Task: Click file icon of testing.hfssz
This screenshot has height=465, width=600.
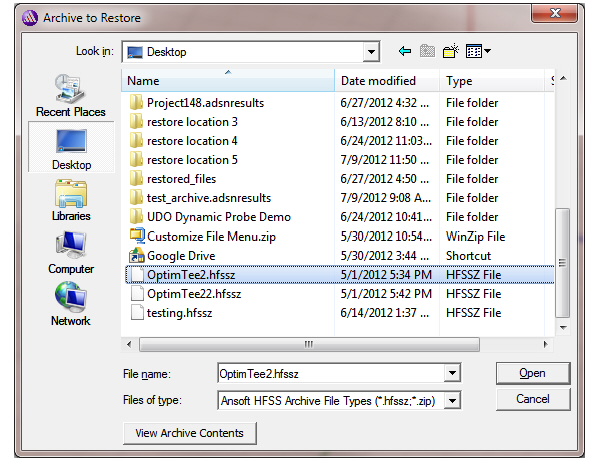Action: point(137,313)
